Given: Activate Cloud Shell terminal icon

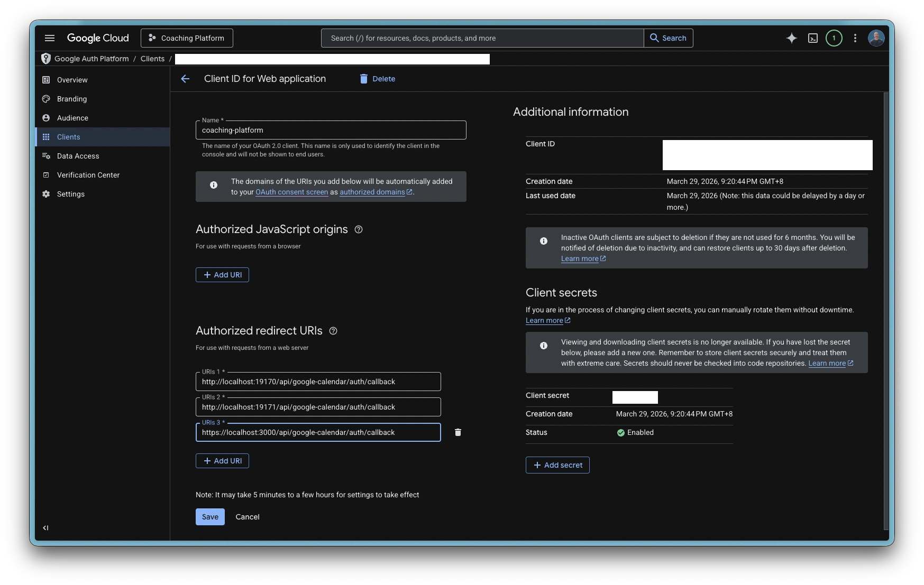Looking at the screenshot, I should (813, 38).
